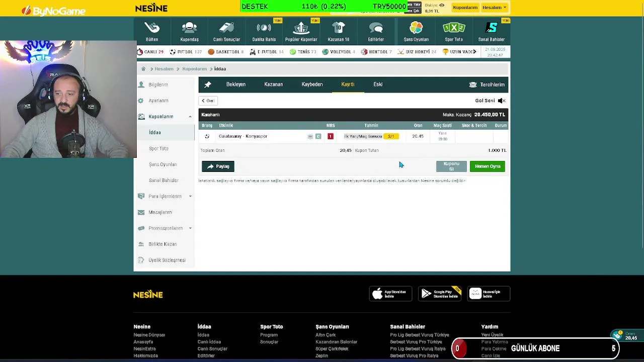Click Google Play download badge
644x362 pixels.
pos(440,294)
